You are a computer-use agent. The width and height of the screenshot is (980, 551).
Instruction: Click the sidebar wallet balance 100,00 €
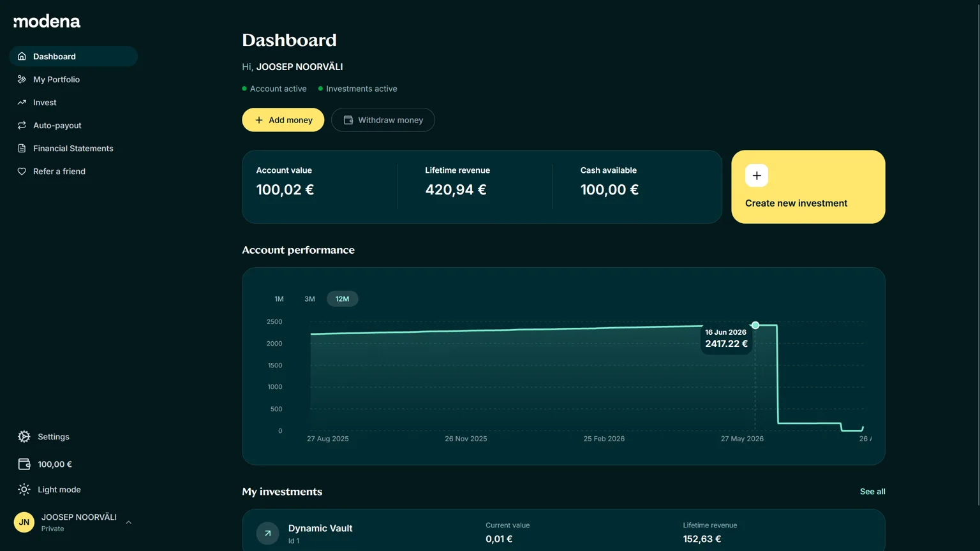[55, 464]
